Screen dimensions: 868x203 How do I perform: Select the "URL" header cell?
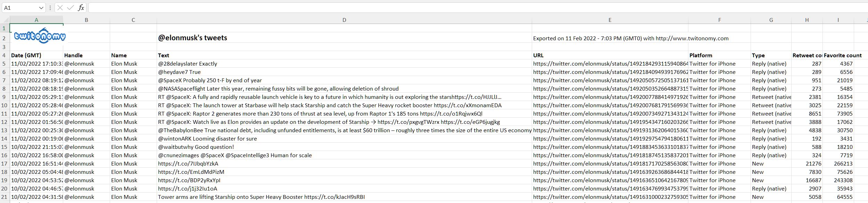pyautogui.click(x=610, y=55)
